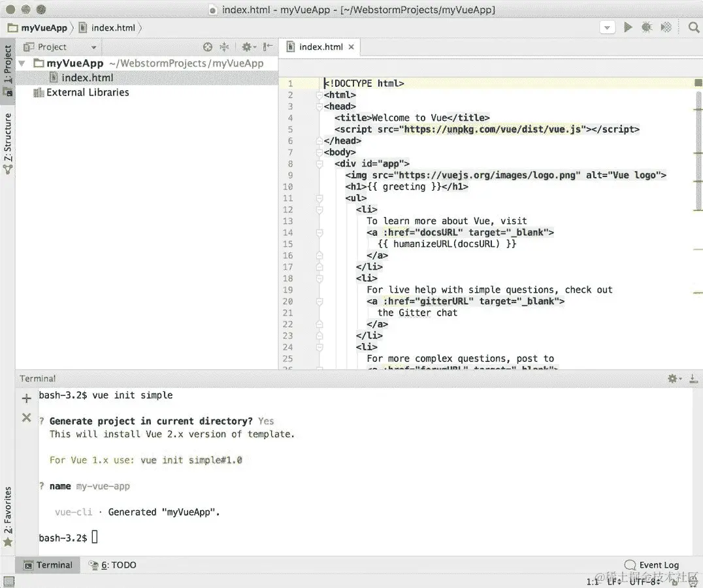
Task: Fold the li block at line 18
Action: (319, 278)
